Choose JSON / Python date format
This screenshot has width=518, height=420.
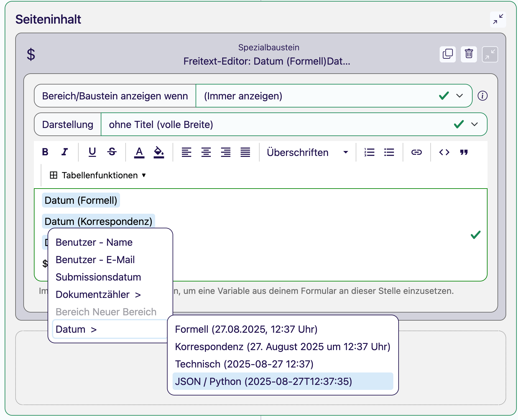coord(283,381)
